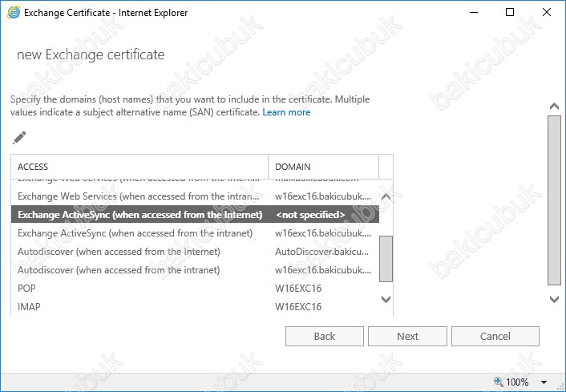The width and height of the screenshot is (566, 392).
Task: Minimize the Exchange Certificate window
Action: 474,12
